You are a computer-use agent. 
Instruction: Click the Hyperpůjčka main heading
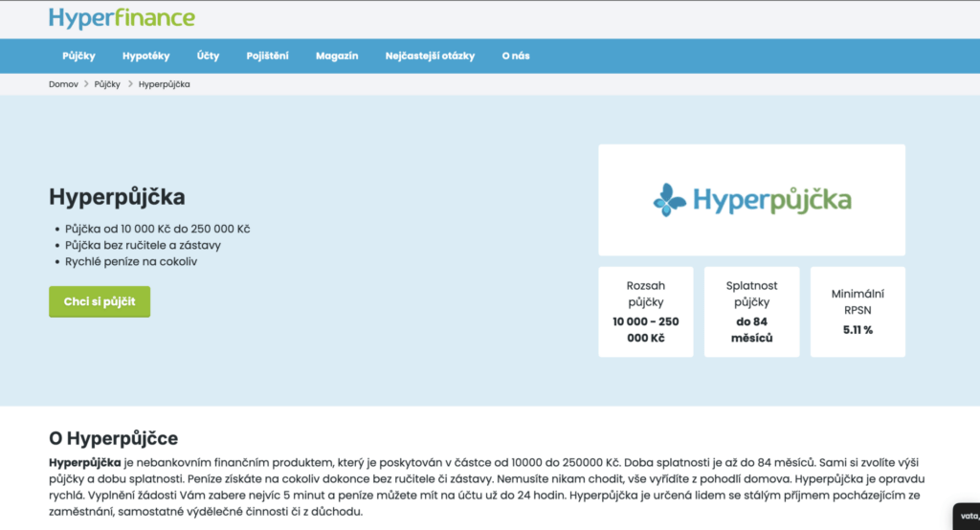[117, 197]
